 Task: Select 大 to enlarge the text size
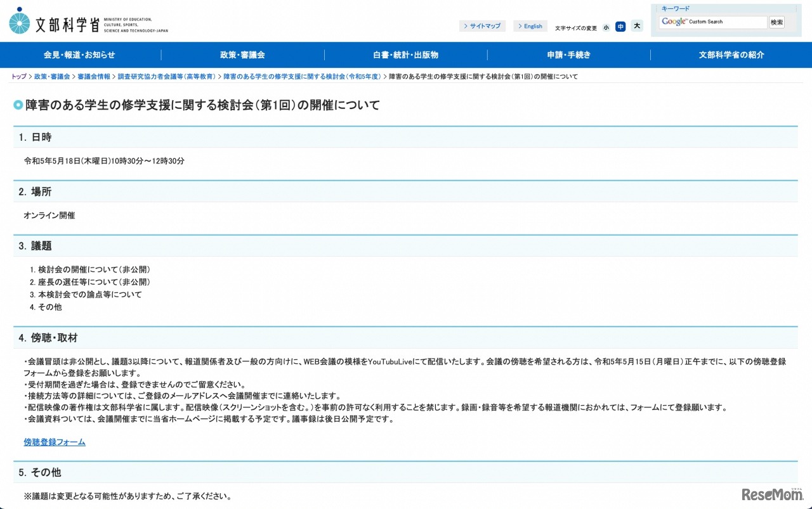click(636, 27)
